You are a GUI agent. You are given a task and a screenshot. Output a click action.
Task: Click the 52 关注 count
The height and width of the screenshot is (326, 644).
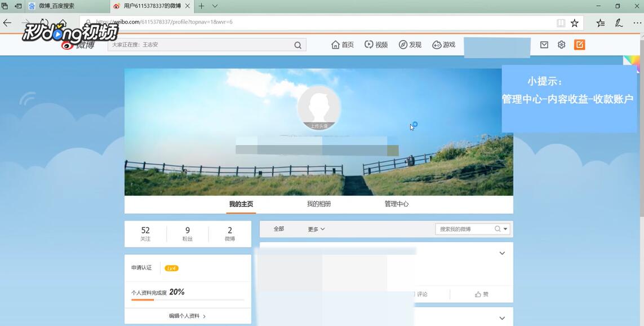tap(145, 234)
